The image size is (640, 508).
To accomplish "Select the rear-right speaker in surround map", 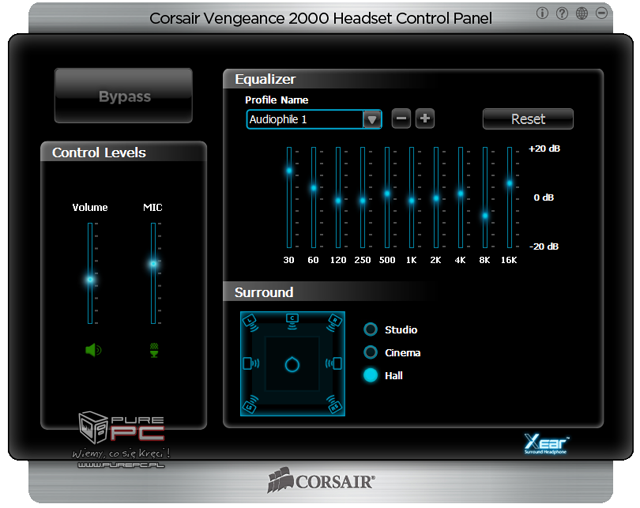I will (334, 404).
